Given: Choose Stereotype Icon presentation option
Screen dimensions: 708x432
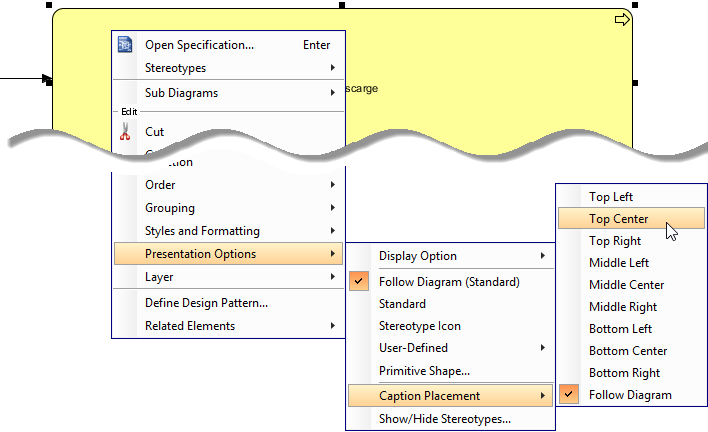Looking at the screenshot, I should [420, 326].
